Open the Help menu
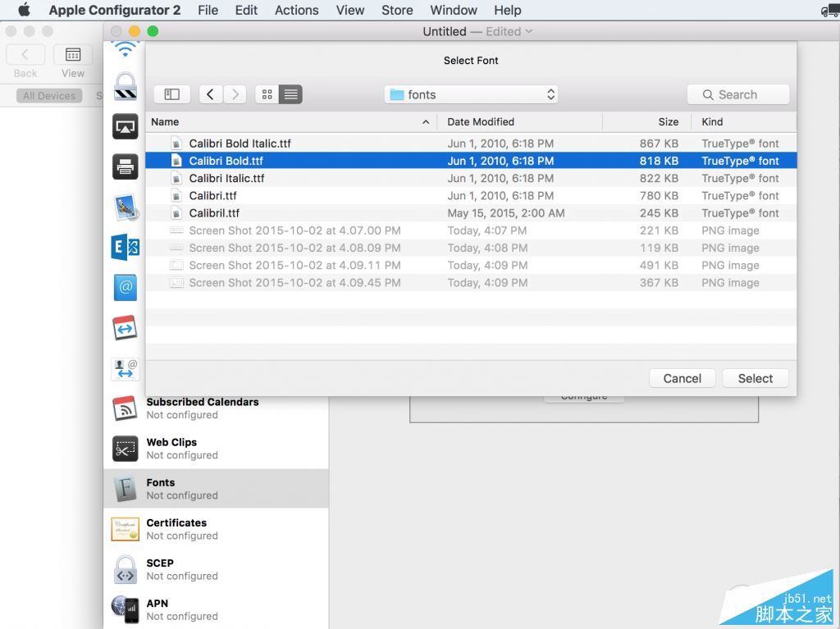Image resolution: width=840 pixels, height=629 pixels. (x=507, y=10)
